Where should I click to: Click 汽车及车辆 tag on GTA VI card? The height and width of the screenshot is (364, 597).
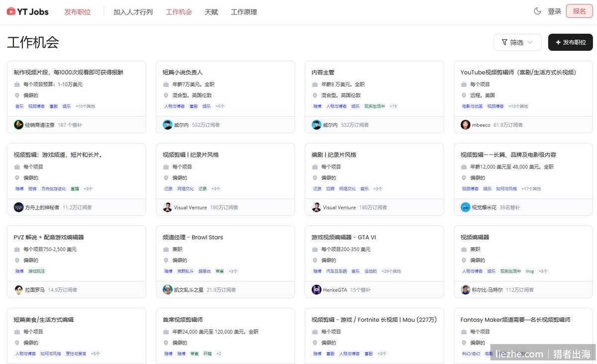coord(336,272)
